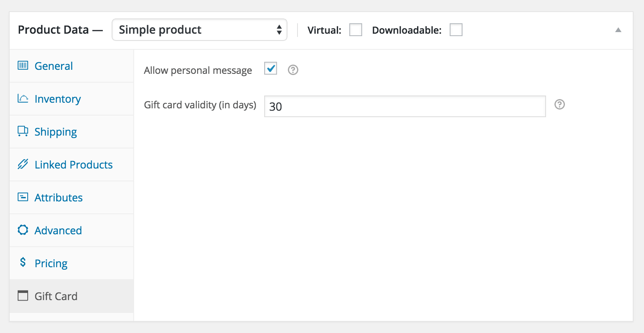The width and height of the screenshot is (644, 333).
Task: Click the 'Product Data —' heading text
Action: (60, 30)
